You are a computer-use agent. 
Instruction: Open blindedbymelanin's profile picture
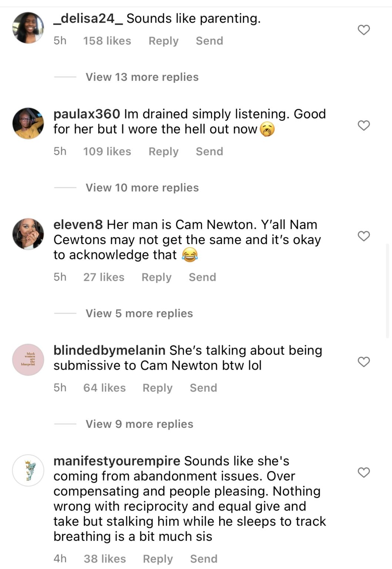pos(28,360)
